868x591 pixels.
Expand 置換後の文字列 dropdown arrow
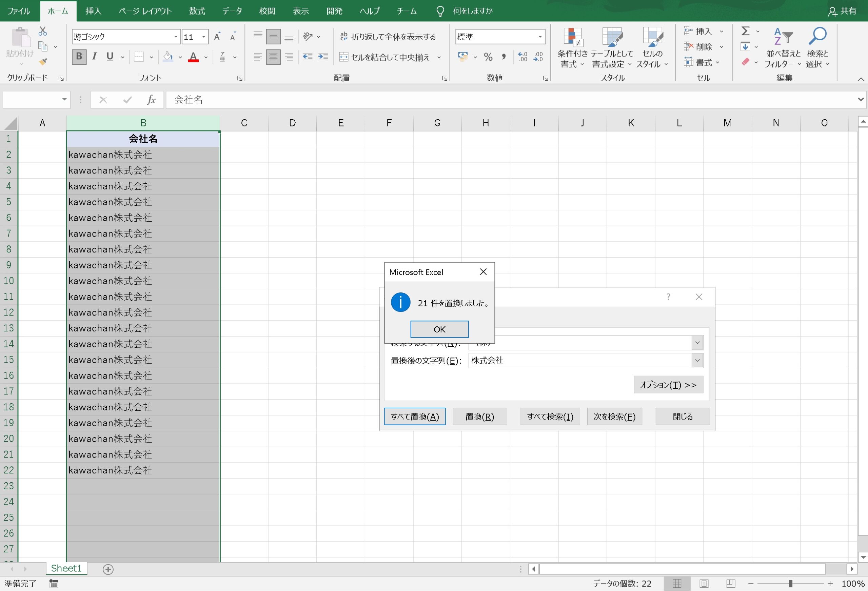697,361
